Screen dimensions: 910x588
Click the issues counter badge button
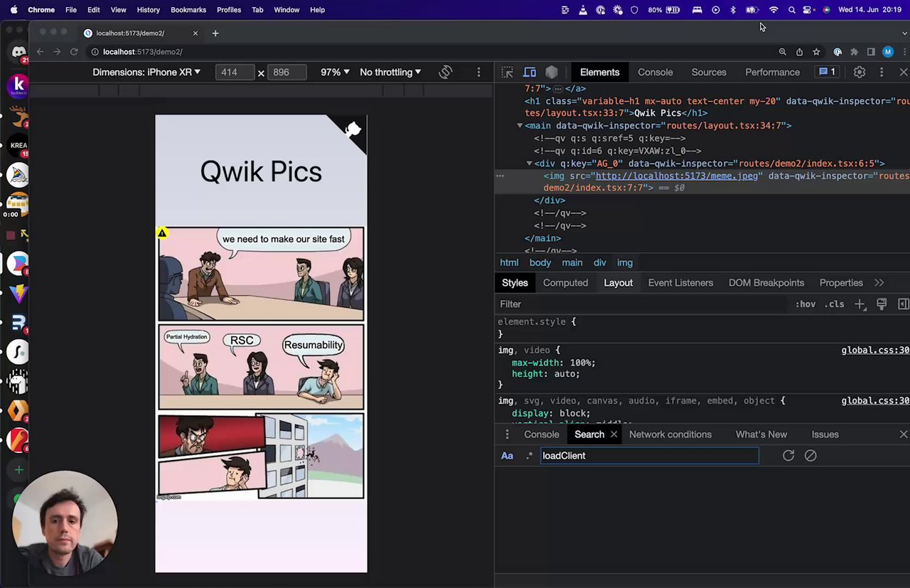click(x=827, y=73)
